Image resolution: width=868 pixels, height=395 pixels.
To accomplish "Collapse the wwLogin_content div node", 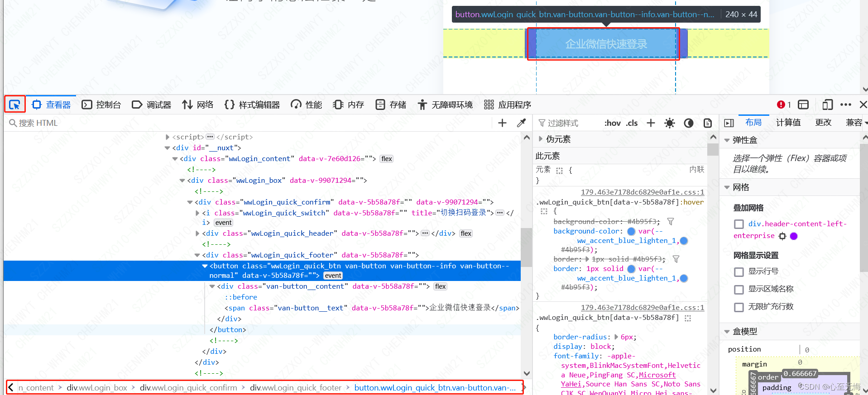I will pos(175,159).
